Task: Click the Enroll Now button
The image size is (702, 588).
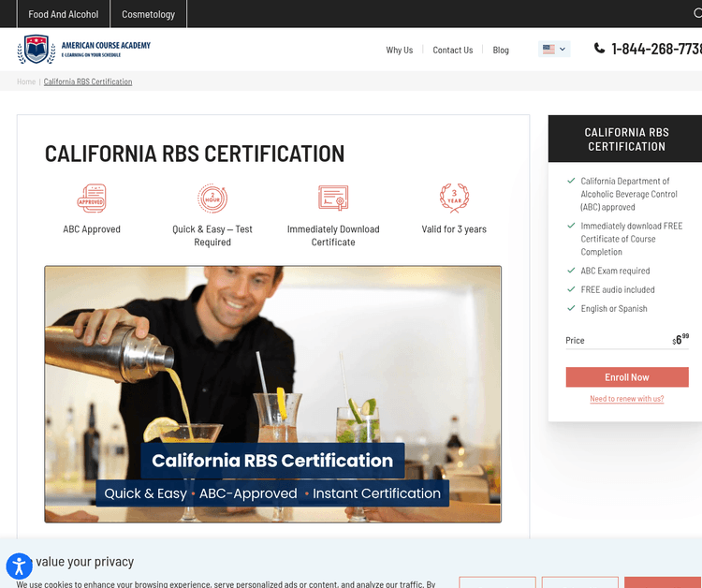Action: point(627,377)
